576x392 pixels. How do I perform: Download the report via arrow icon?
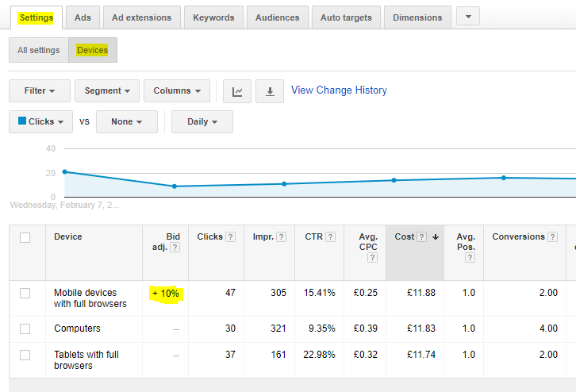[x=270, y=91]
